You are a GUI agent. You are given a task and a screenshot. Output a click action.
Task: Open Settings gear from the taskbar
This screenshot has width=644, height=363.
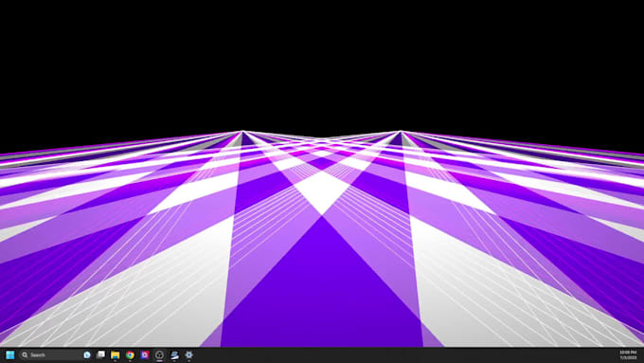[188, 354]
